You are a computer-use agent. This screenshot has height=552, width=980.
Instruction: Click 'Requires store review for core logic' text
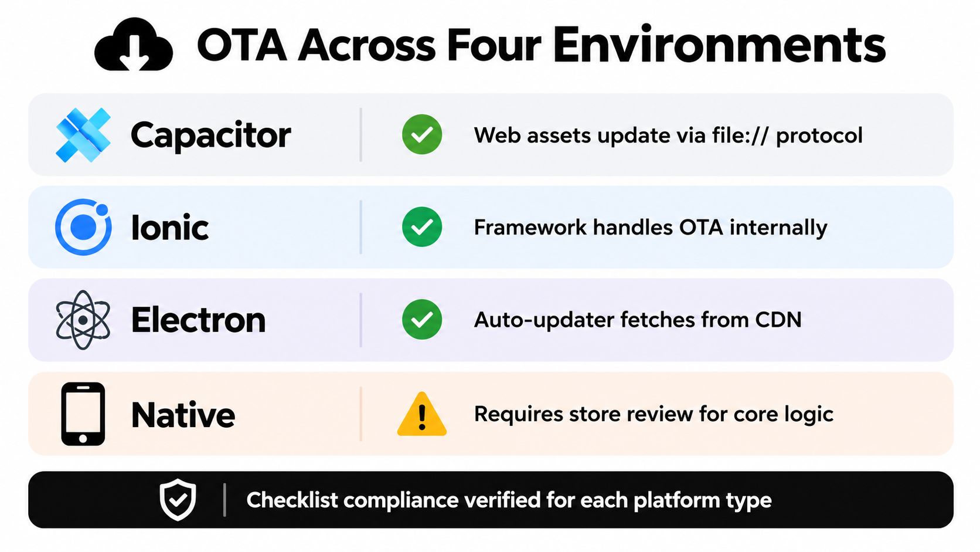coord(654,414)
